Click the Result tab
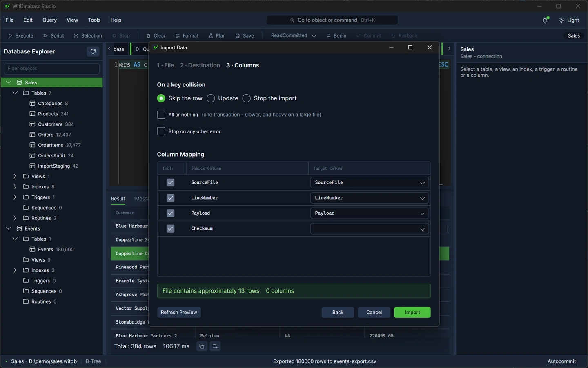The image size is (588, 368). 118,199
